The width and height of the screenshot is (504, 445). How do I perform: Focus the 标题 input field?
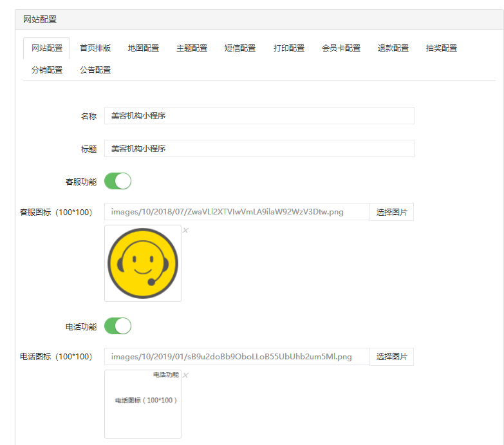pos(259,149)
